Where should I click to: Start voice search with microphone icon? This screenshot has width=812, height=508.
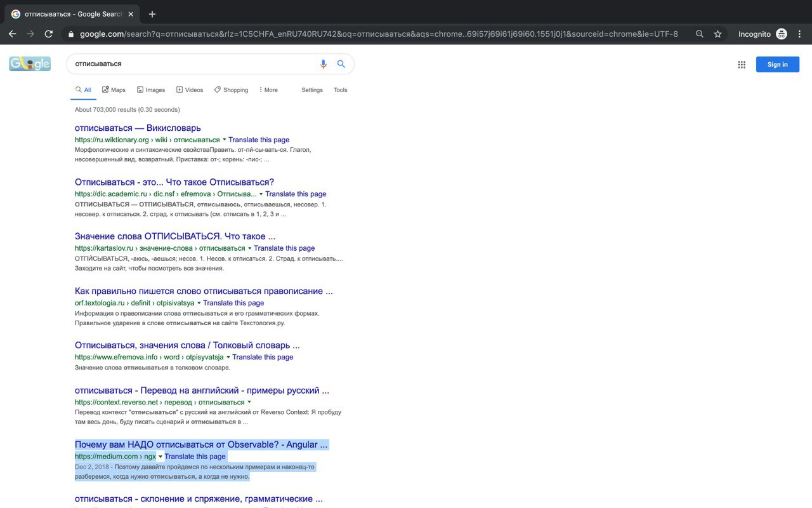(x=324, y=64)
